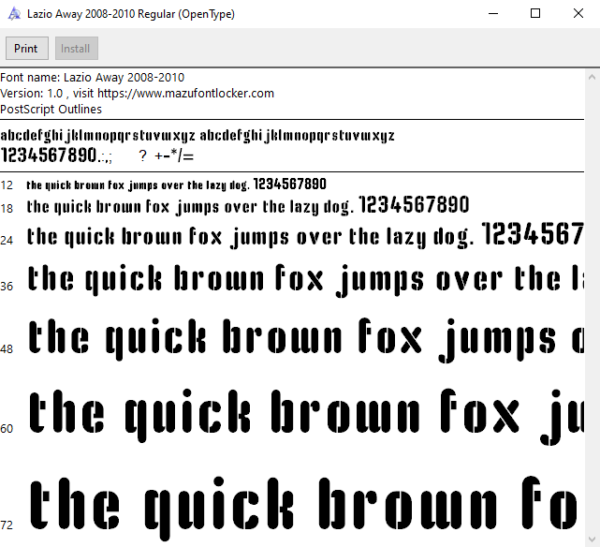Click the lowercase alphabet sample line
This screenshot has height=547, width=600.
[x=197, y=136]
